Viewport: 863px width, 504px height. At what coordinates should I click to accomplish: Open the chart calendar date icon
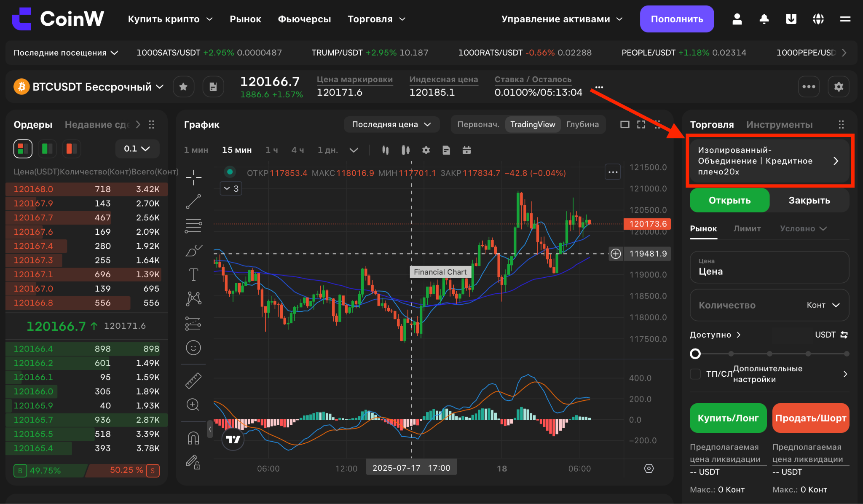pyautogui.click(x=466, y=150)
